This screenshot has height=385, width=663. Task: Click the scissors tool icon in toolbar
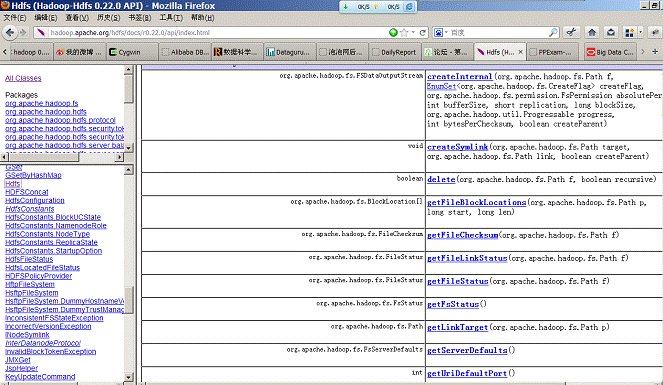coord(571,32)
